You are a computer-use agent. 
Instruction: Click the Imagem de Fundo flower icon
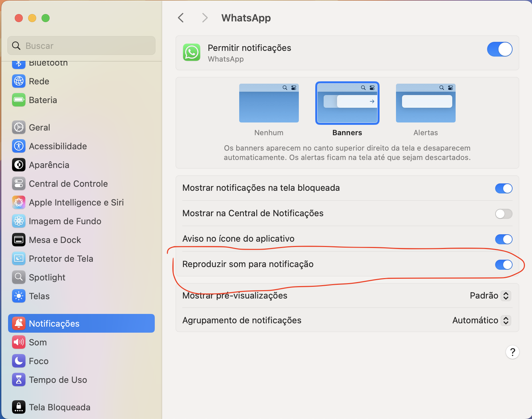tap(19, 221)
